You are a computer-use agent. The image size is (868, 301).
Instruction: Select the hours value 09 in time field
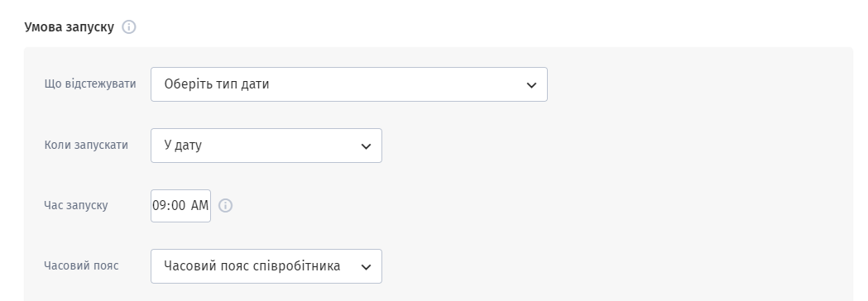tap(160, 205)
